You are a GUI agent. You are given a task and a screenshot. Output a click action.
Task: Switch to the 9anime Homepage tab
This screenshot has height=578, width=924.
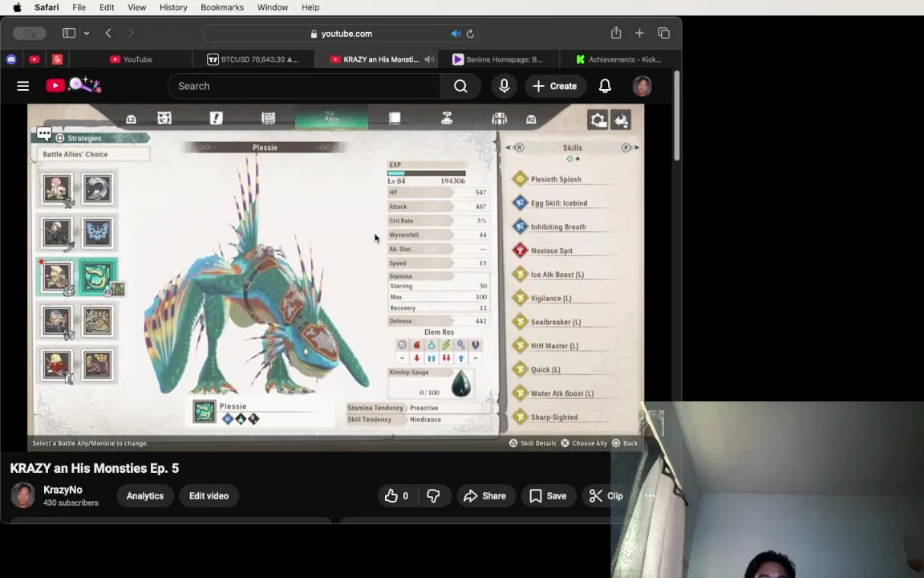(499, 59)
